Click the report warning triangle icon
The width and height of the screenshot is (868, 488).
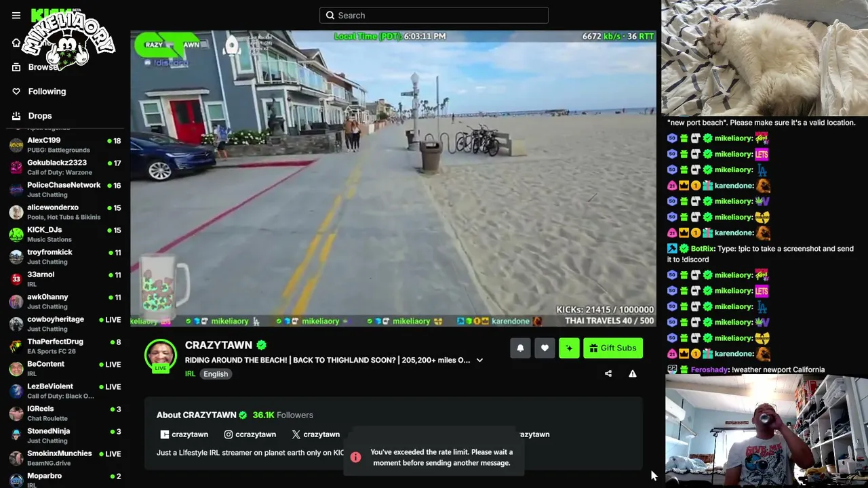633,373
